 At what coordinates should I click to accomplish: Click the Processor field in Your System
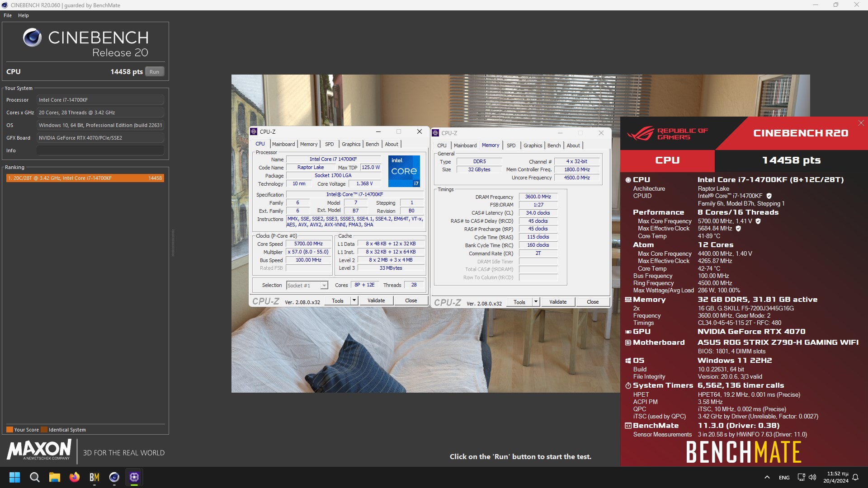(100, 100)
